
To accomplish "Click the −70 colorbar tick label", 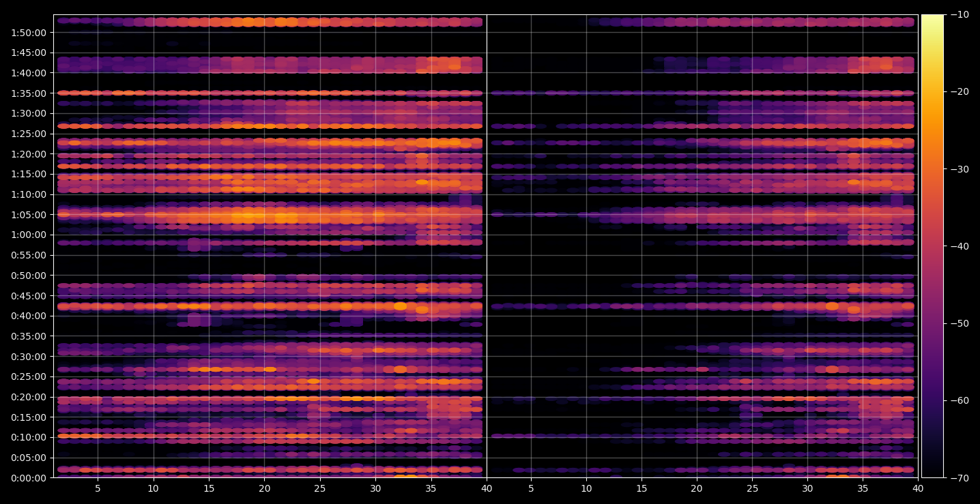I will tap(959, 478).
